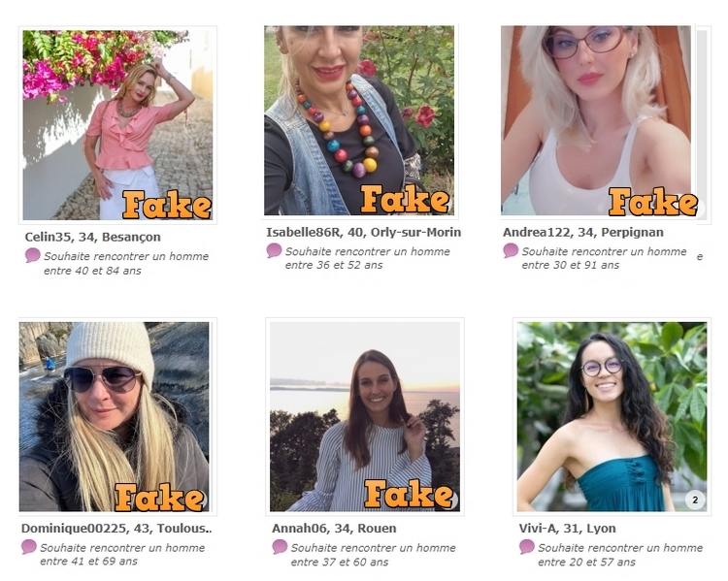Click the chat bubble icon below Isabelle86R

(x=275, y=250)
